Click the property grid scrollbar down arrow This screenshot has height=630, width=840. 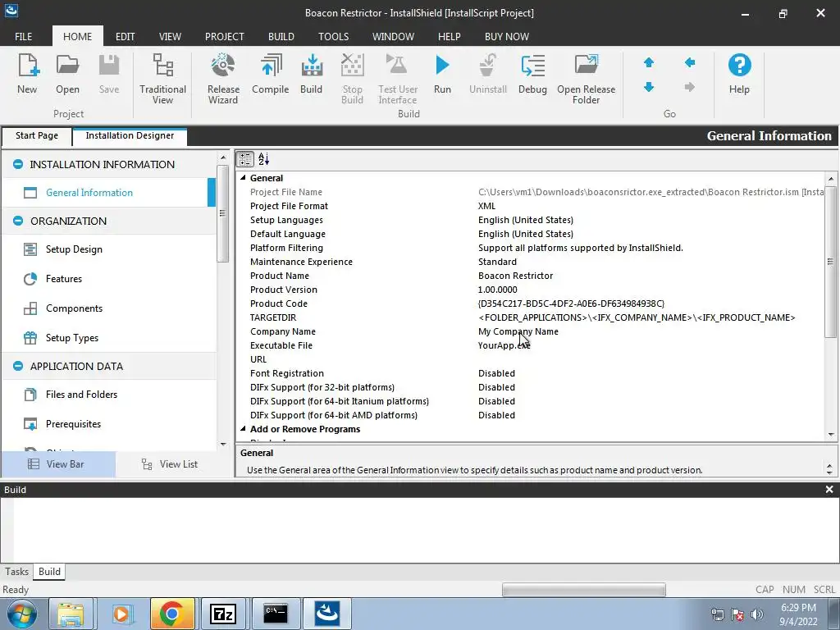831,435
